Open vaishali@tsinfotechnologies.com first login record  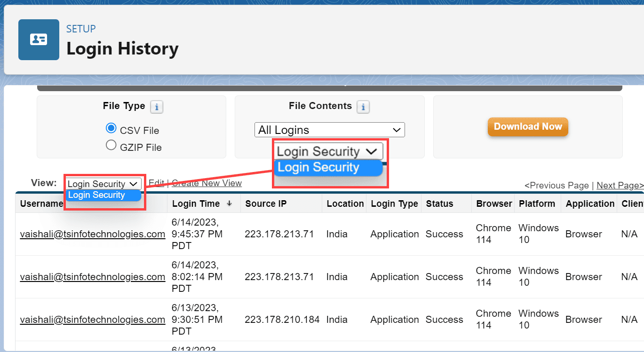(x=92, y=234)
